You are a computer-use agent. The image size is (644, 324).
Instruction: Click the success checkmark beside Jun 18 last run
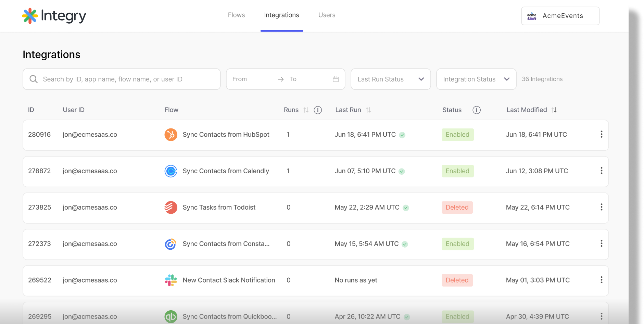point(402,135)
